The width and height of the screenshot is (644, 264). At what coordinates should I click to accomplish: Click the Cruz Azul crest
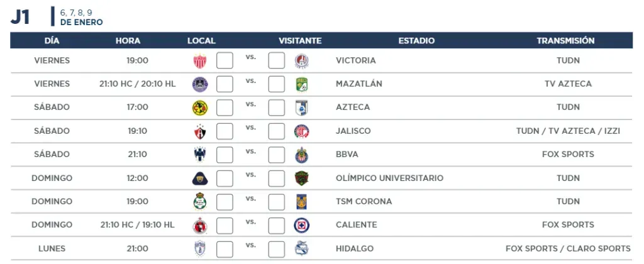tap(301, 225)
